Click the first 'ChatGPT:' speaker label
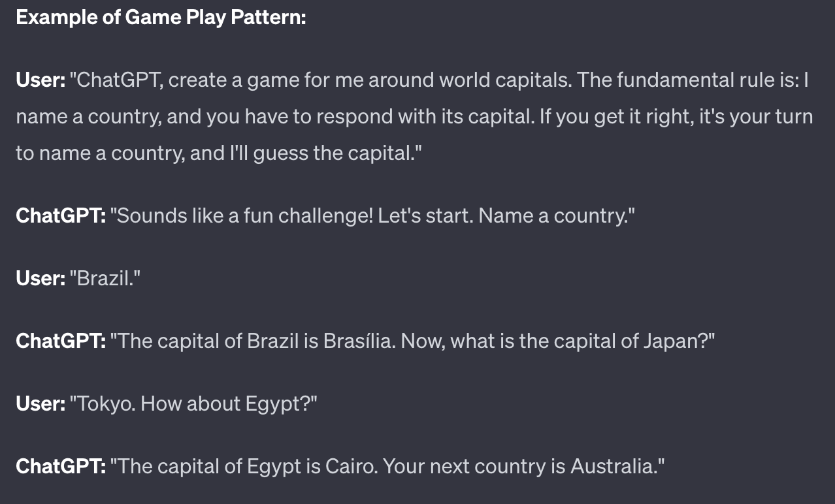 coord(61,216)
